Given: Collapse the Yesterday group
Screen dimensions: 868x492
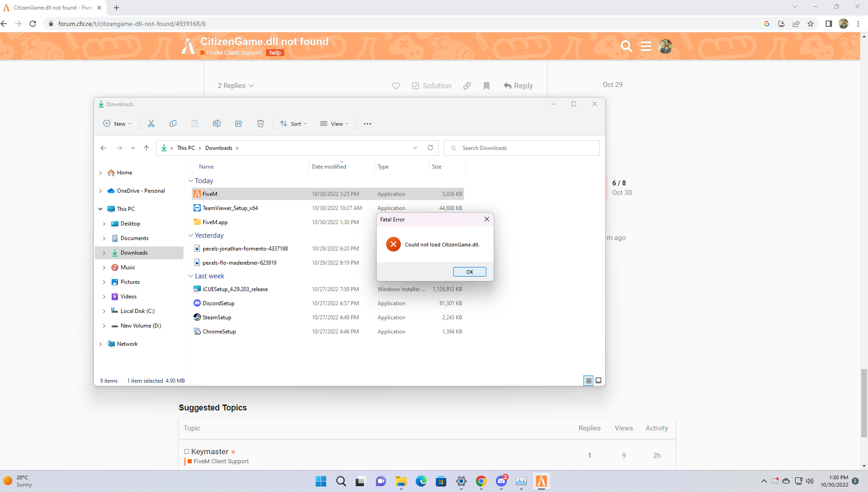Looking at the screenshot, I should tap(190, 236).
